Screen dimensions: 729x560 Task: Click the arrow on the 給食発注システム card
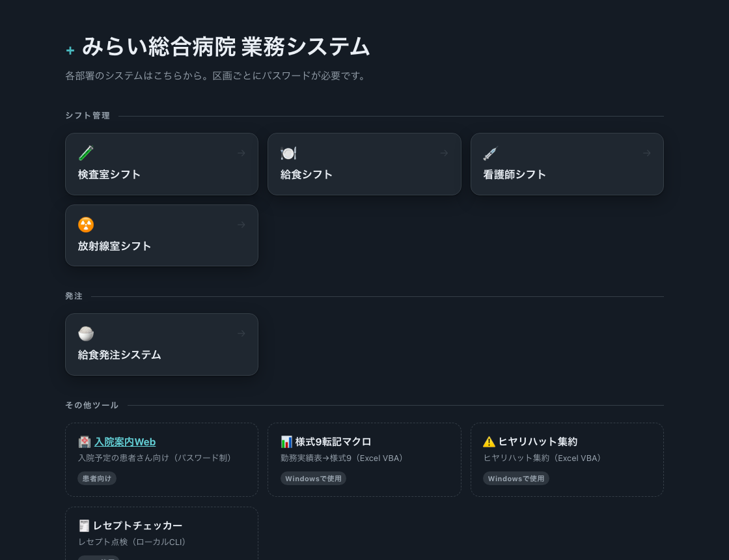tap(241, 333)
